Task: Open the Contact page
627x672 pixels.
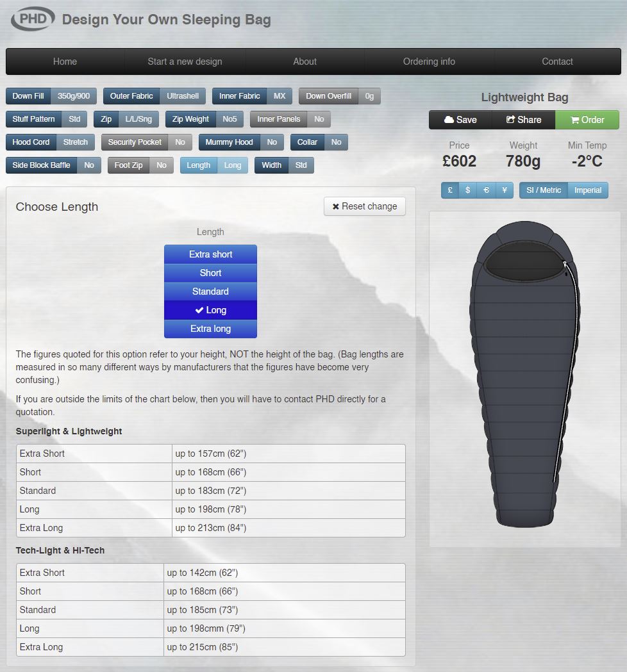Action: point(557,61)
